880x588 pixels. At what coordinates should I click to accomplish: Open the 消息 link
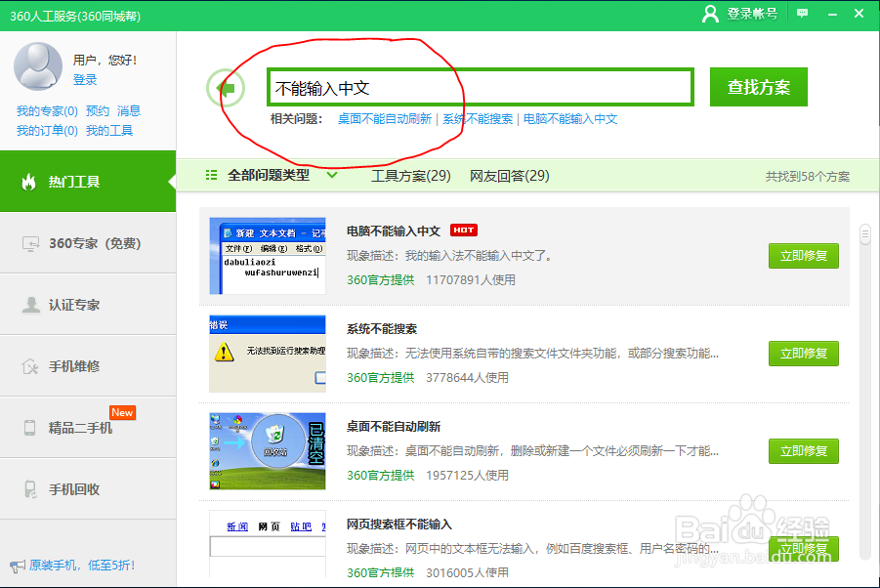click(x=129, y=111)
